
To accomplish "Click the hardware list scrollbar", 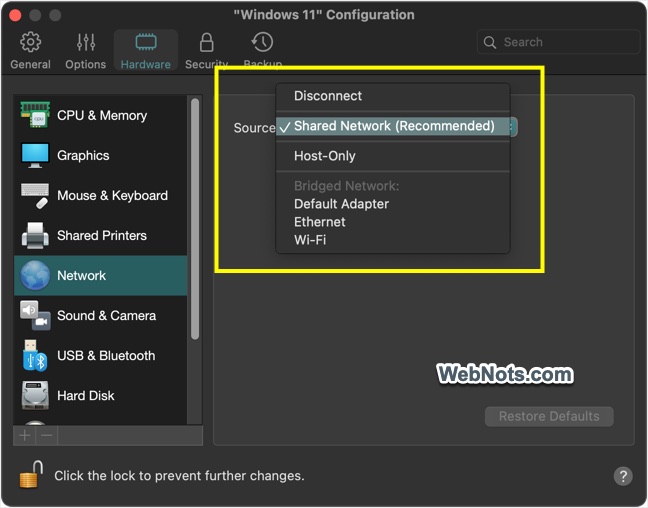I will [195, 219].
